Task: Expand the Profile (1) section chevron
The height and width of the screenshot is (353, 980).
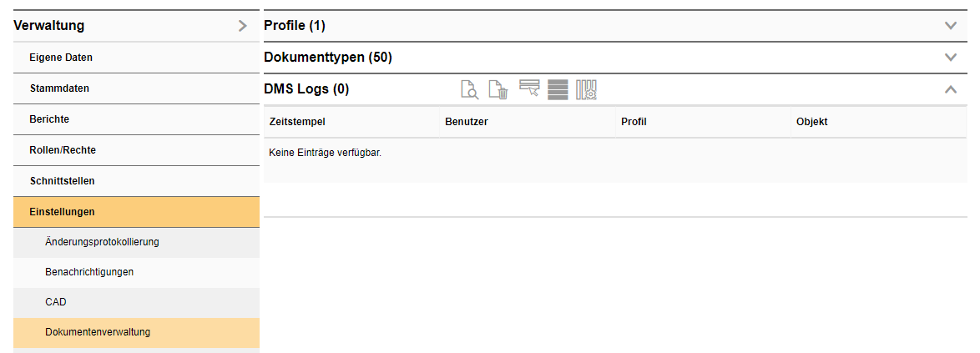Action: tap(951, 26)
